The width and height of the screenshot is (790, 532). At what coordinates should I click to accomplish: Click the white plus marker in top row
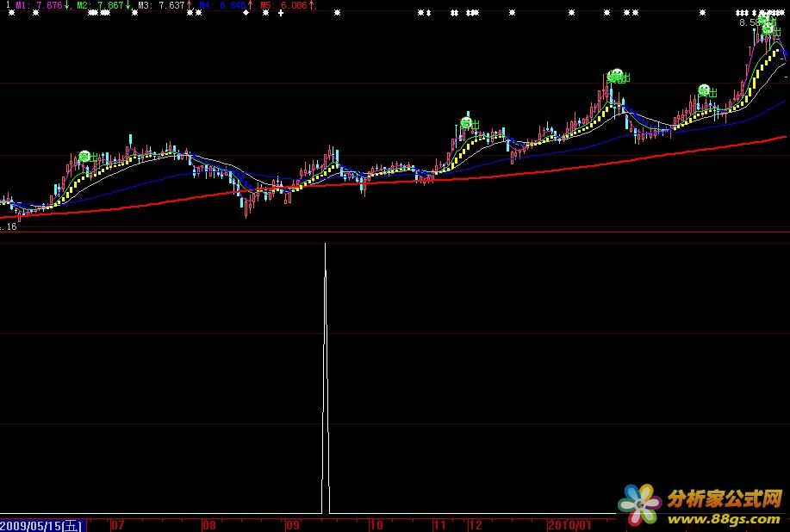(281, 14)
